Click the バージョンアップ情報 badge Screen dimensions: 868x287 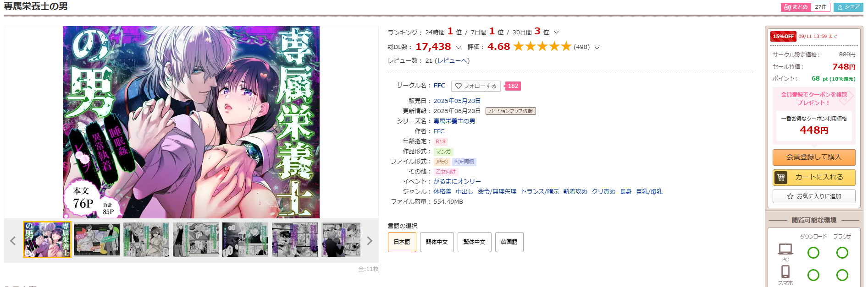511,111
